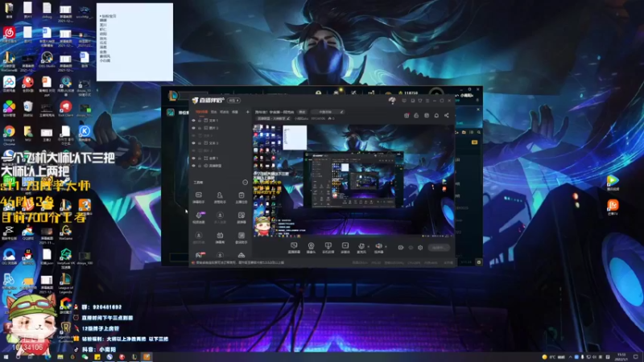The height and width of the screenshot is (362, 644).
Task: Open Microsoft Edge from the taskbar
Action: coord(47,357)
